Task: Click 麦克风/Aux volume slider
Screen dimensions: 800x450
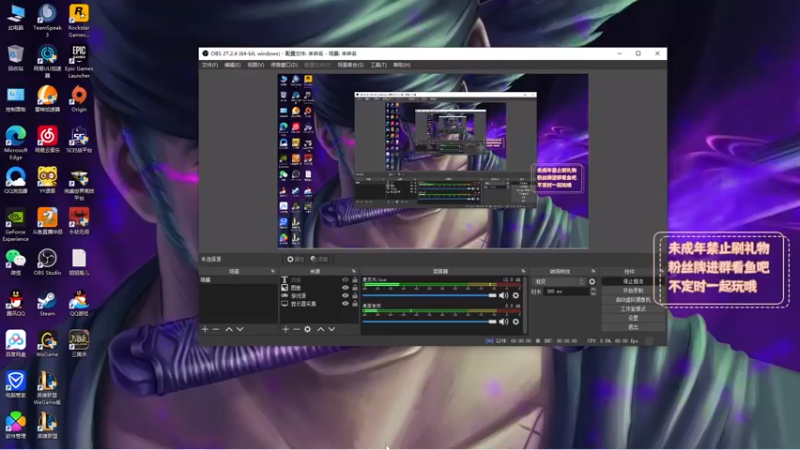Action: point(429,295)
